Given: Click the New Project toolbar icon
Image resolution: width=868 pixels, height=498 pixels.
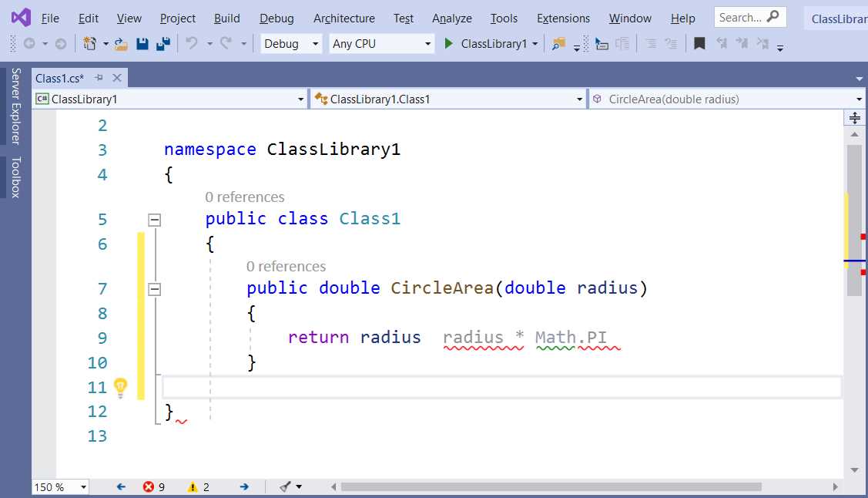Looking at the screenshot, I should [x=89, y=43].
